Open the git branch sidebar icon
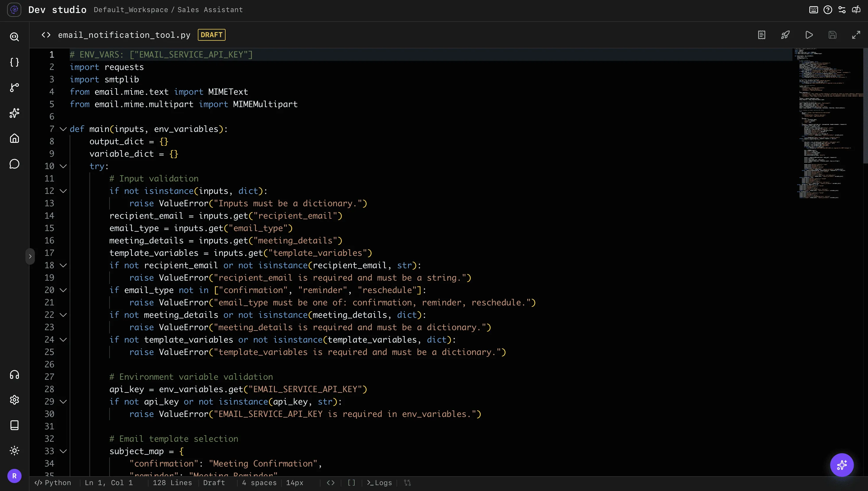868x491 pixels. tap(14, 88)
